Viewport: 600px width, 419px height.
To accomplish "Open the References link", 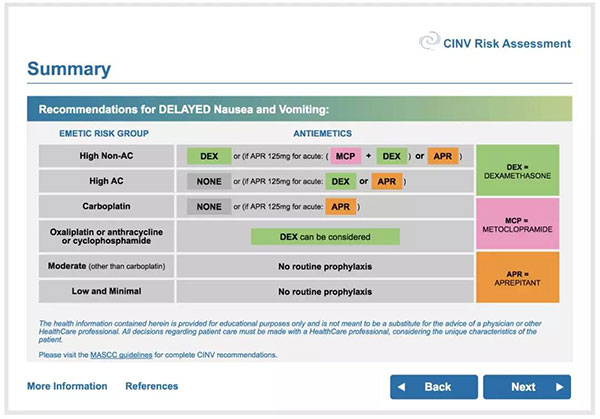I will coord(152,386).
